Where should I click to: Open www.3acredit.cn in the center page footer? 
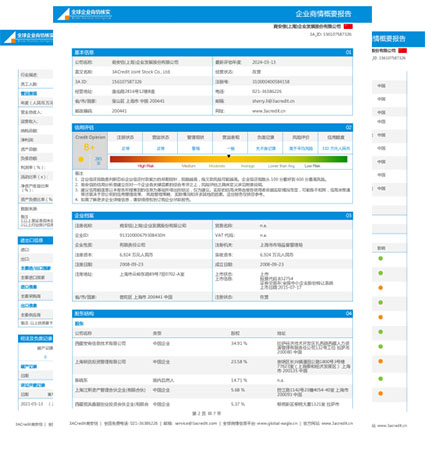click(x=336, y=423)
